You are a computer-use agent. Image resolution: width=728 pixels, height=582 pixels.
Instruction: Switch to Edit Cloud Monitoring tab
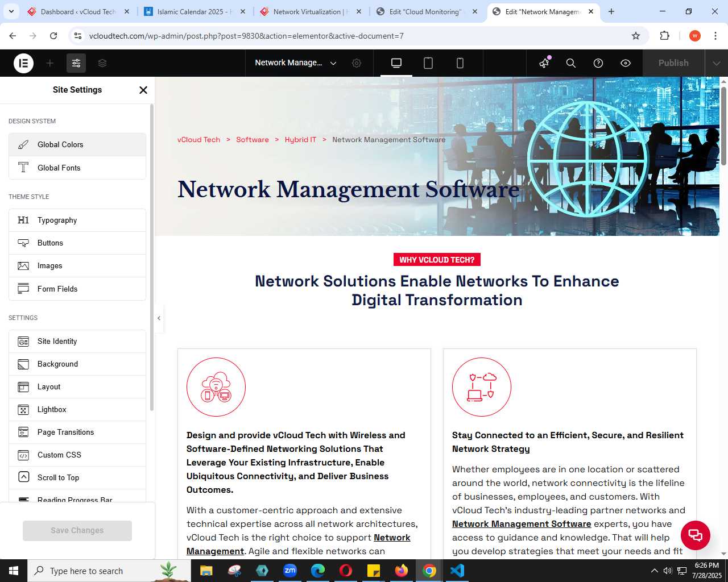[425, 11]
